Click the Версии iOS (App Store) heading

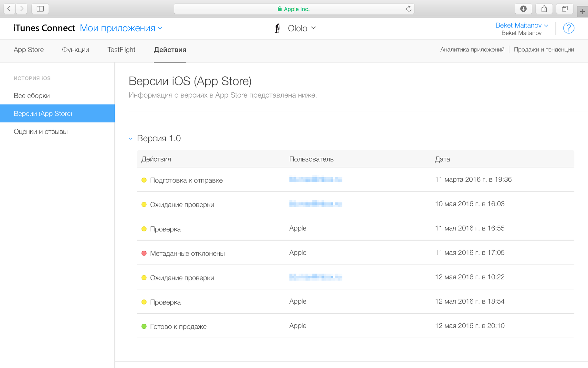tap(190, 81)
